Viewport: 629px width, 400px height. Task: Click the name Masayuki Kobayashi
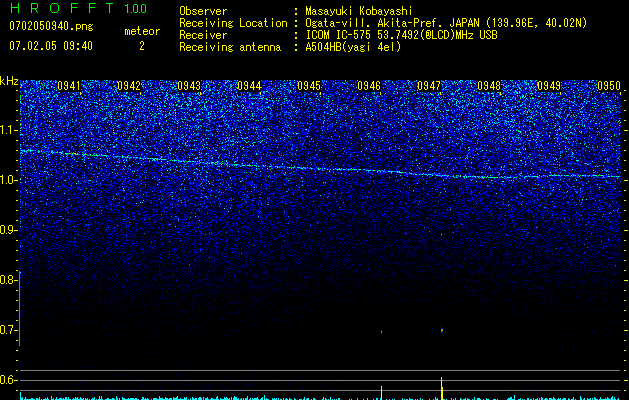(359, 11)
